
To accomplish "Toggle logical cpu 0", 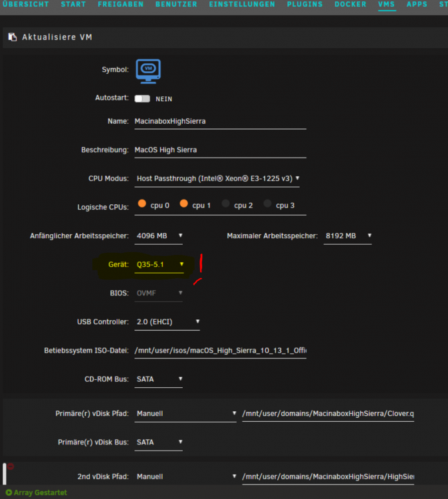I will [x=142, y=204].
